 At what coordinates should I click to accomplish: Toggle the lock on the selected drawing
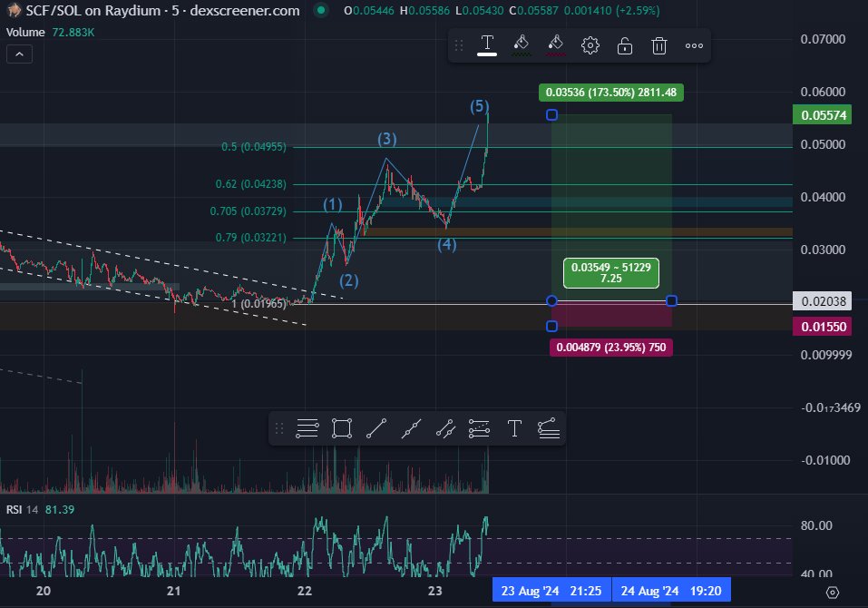(624, 45)
